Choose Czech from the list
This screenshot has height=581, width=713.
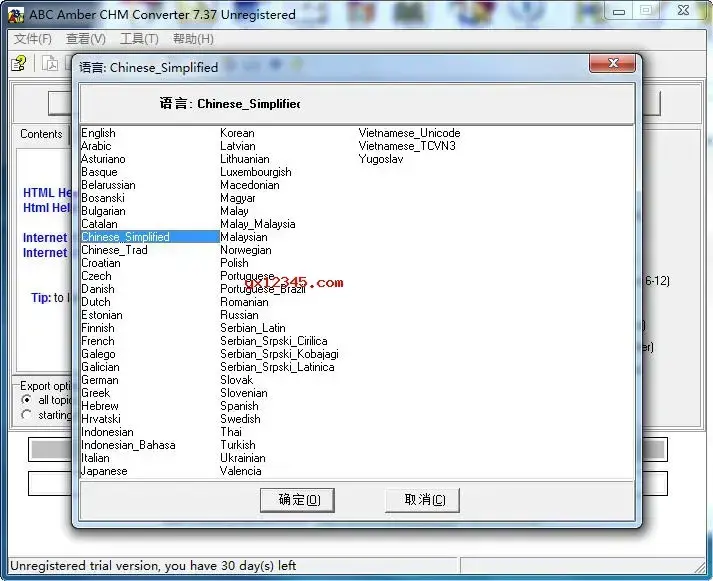[x=96, y=276]
